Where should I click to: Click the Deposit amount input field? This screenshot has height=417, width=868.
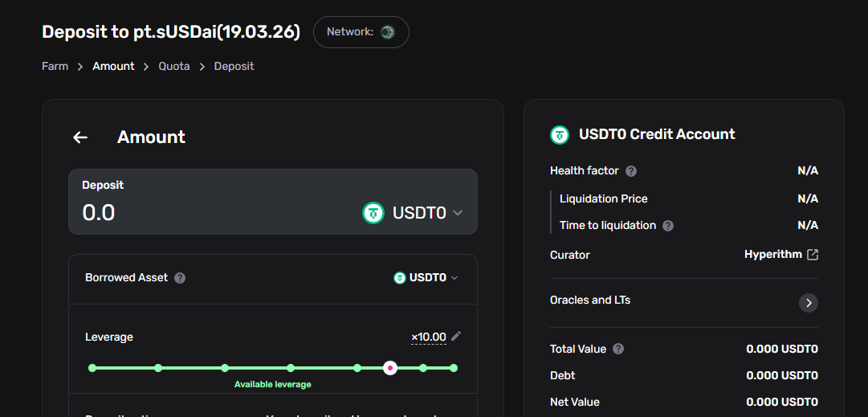[209, 213]
